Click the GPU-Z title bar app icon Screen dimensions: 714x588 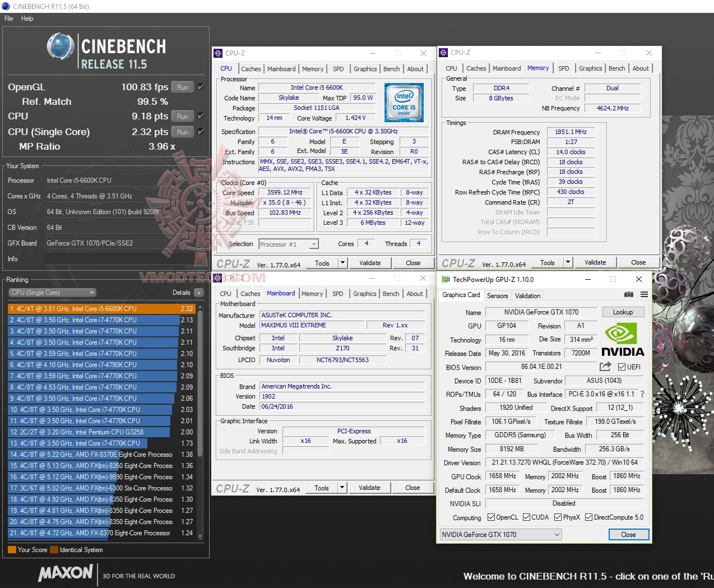tap(446, 279)
